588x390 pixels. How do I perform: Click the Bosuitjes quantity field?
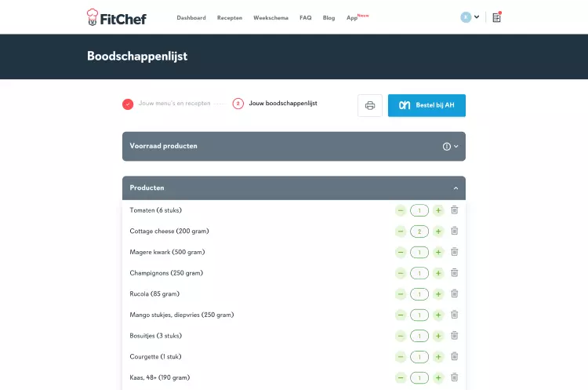pyautogui.click(x=419, y=336)
